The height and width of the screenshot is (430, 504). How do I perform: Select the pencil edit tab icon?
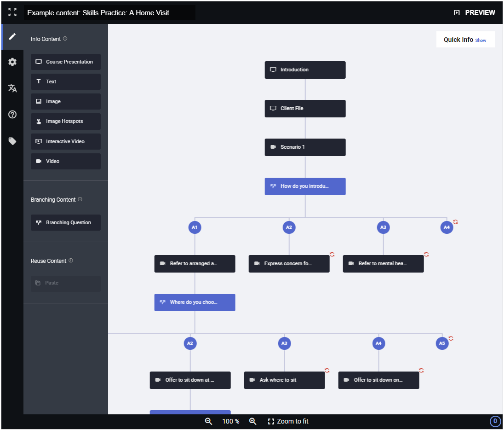[x=12, y=36]
